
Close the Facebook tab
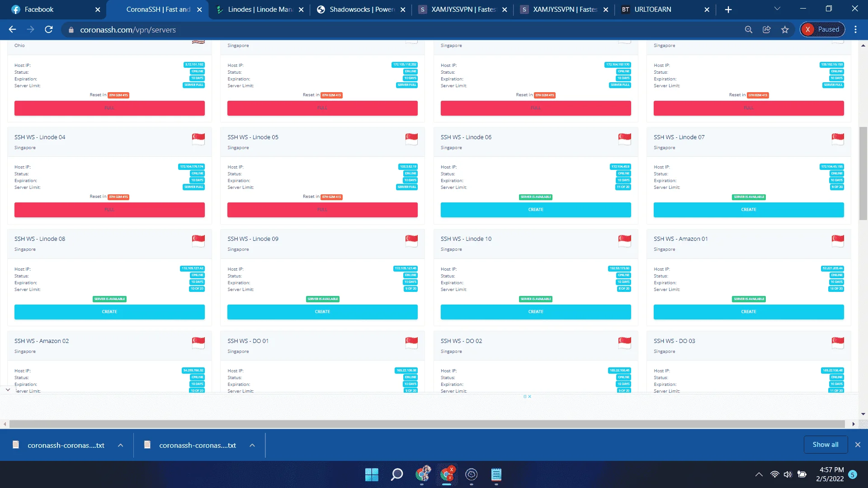pyautogui.click(x=98, y=9)
